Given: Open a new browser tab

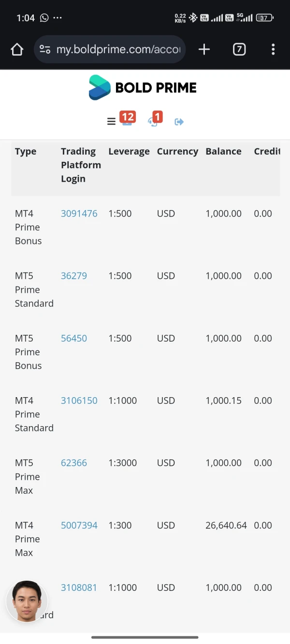Looking at the screenshot, I should (x=204, y=49).
